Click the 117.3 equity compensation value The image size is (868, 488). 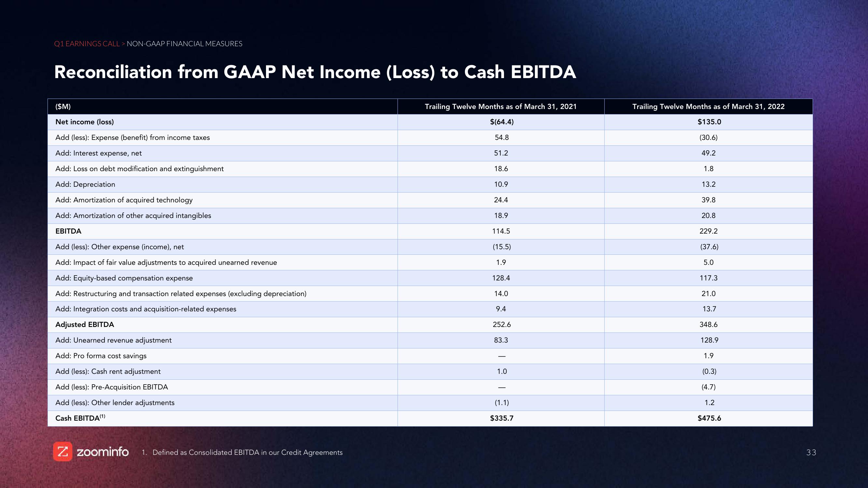708,278
